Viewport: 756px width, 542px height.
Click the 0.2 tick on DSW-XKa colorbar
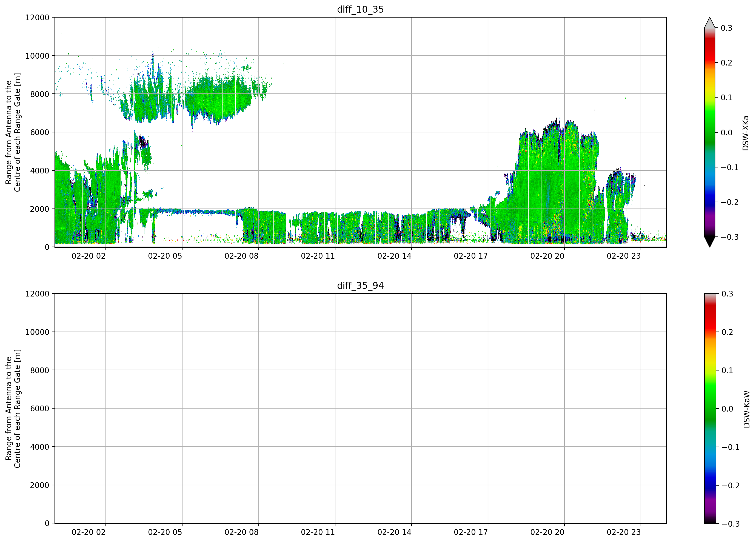point(726,63)
